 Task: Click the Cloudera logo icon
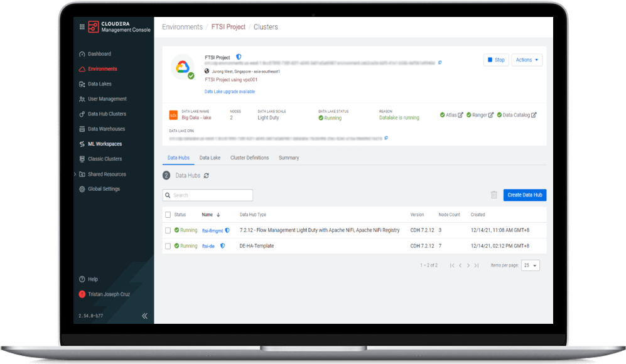[x=94, y=27]
